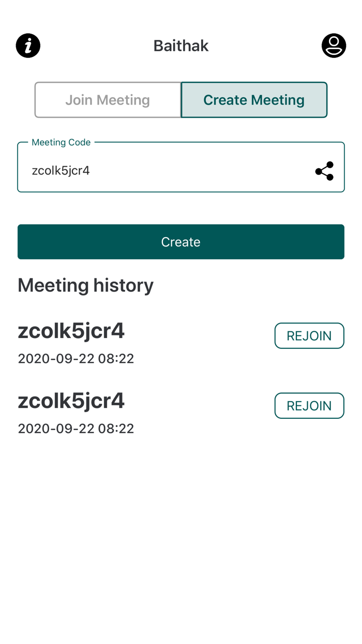Click empty space between the code and share icon
Viewport: 362px width, 644px height.
207,171
